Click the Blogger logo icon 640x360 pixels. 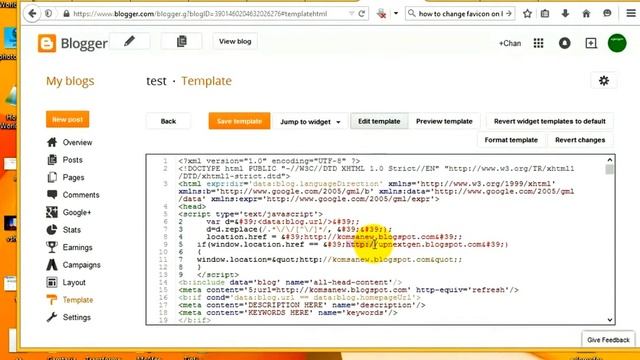coord(47,43)
